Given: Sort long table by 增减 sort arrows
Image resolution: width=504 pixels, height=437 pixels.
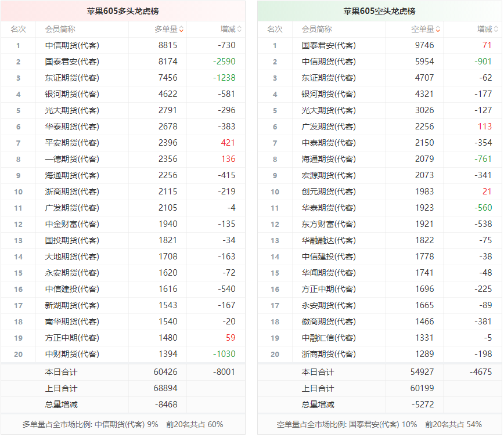Looking at the screenshot, I should 239,30.
